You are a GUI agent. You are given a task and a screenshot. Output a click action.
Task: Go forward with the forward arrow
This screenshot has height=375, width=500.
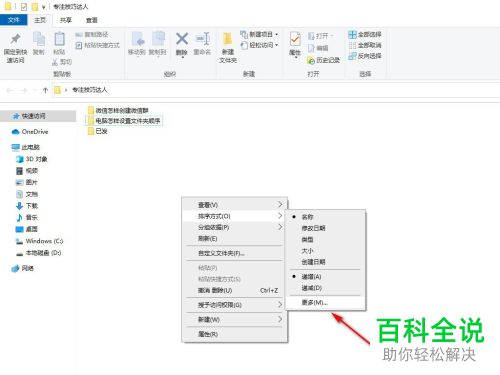[x=23, y=90]
